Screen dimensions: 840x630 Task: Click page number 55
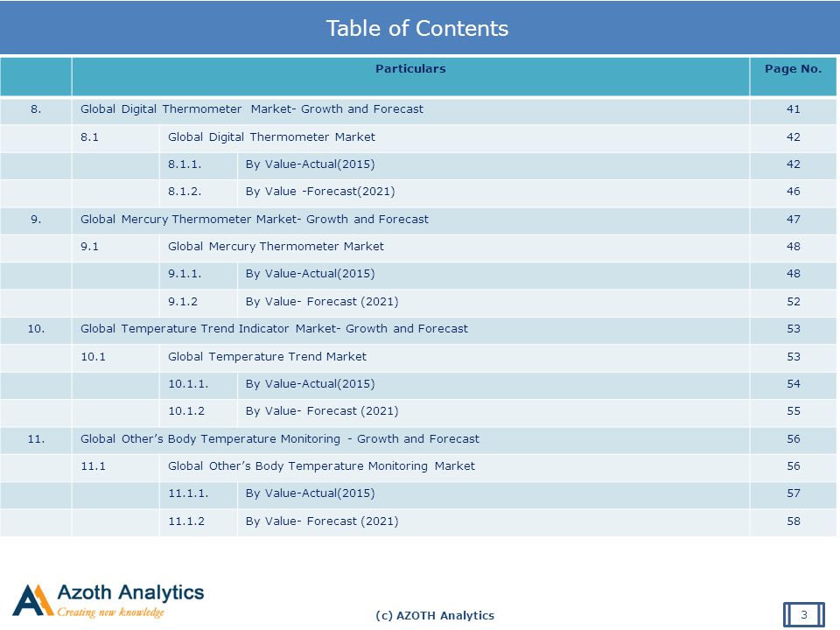coord(794,411)
